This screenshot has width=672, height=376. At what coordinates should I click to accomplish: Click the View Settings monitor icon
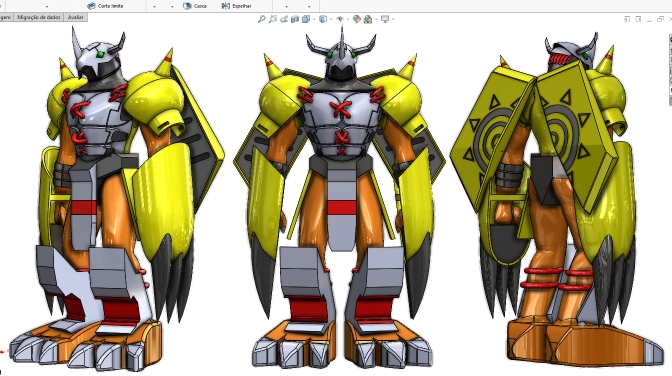tap(385, 19)
